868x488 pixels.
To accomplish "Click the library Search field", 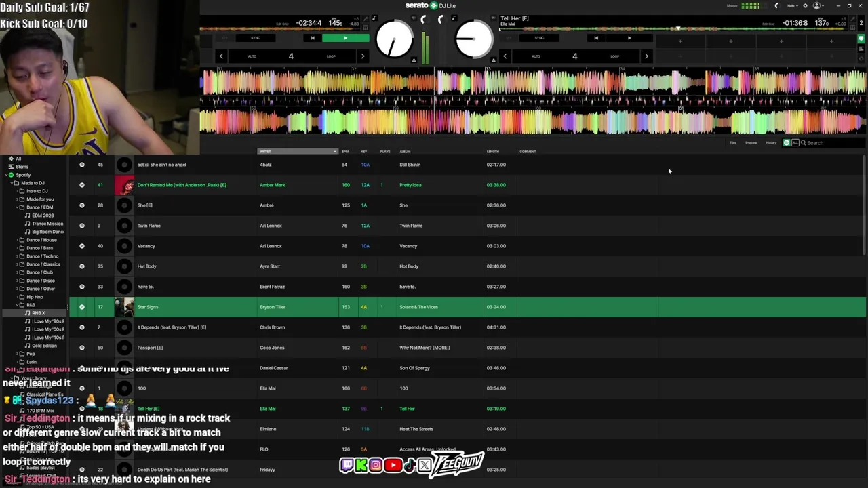I will click(833, 143).
